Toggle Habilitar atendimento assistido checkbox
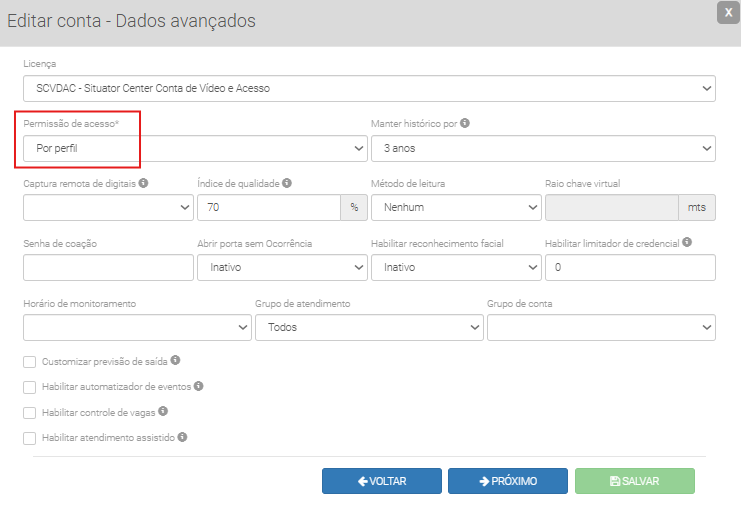This screenshot has width=741, height=506. [29, 438]
